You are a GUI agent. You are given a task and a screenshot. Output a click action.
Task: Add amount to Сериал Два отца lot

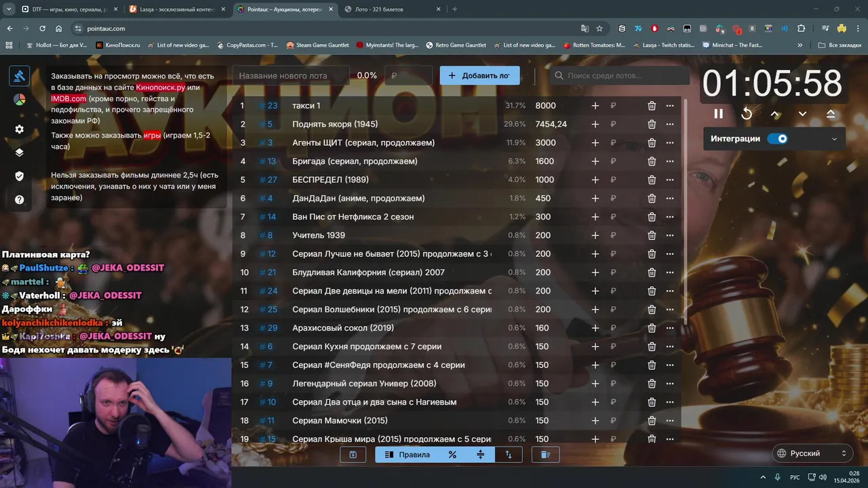pos(595,402)
